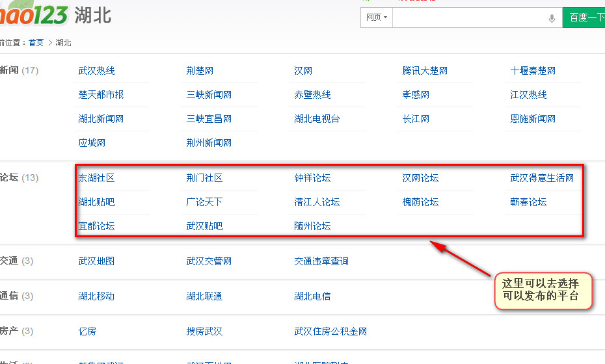Click the 论坛 (13) category label

19,177
